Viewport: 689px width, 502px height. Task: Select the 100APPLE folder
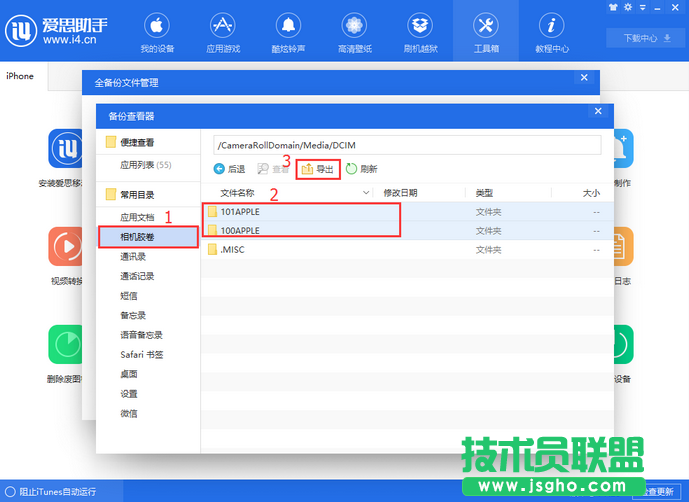tap(407, 231)
